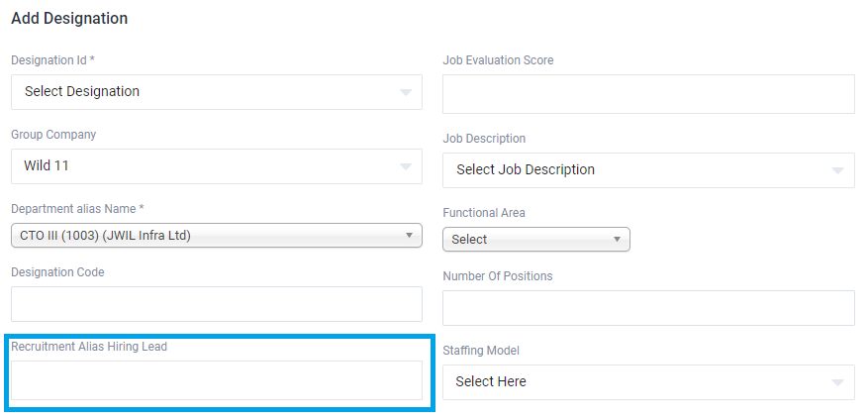The image size is (868, 417).
Task: Click the Job Description dropdown arrow
Action: (x=837, y=170)
